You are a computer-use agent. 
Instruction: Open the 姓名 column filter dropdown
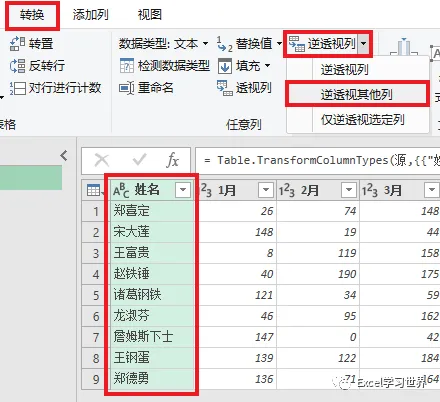(x=183, y=190)
